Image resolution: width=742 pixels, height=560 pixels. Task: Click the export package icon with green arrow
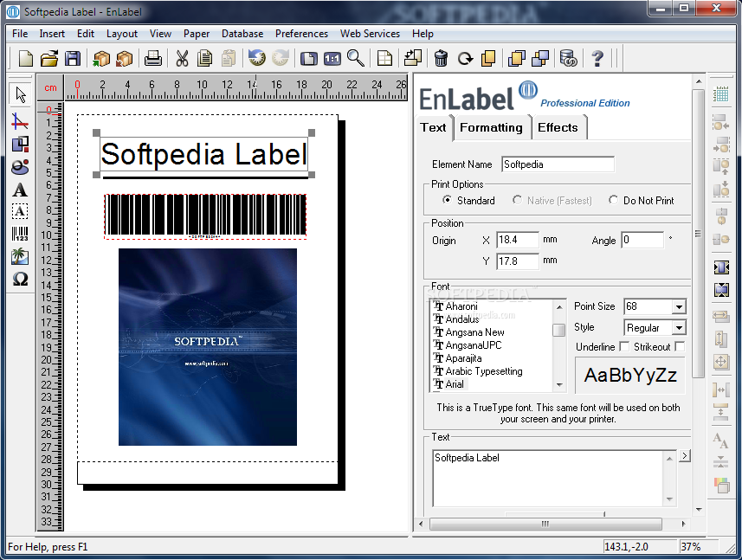[101, 59]
